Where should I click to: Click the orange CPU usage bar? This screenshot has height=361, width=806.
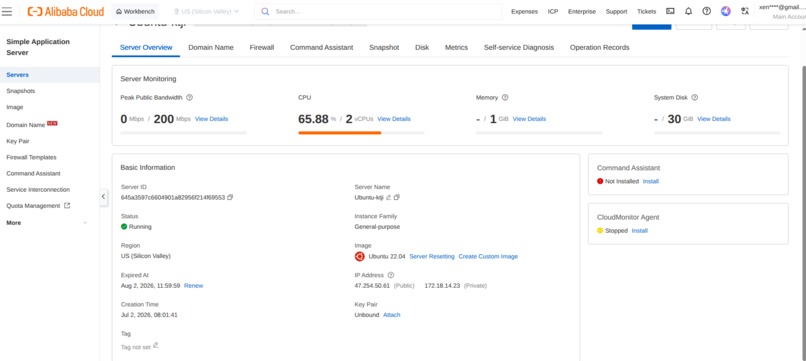[x=340, y=133]
